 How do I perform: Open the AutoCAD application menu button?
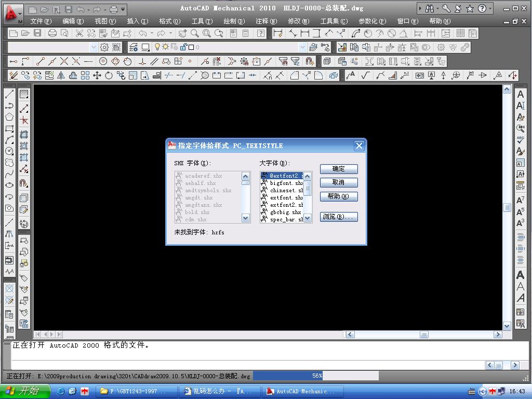(x=13, y=14)
